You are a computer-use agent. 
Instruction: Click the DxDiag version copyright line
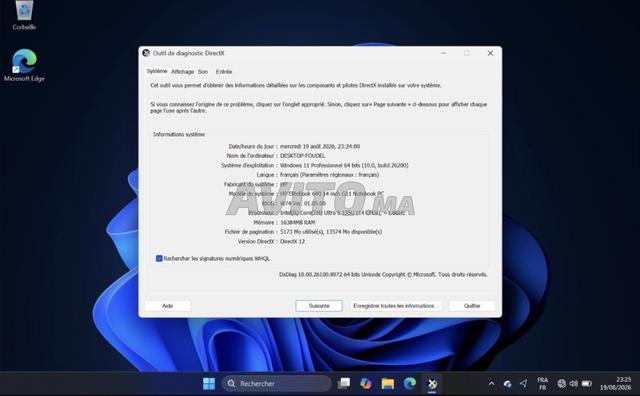click(x=383, y=275)
